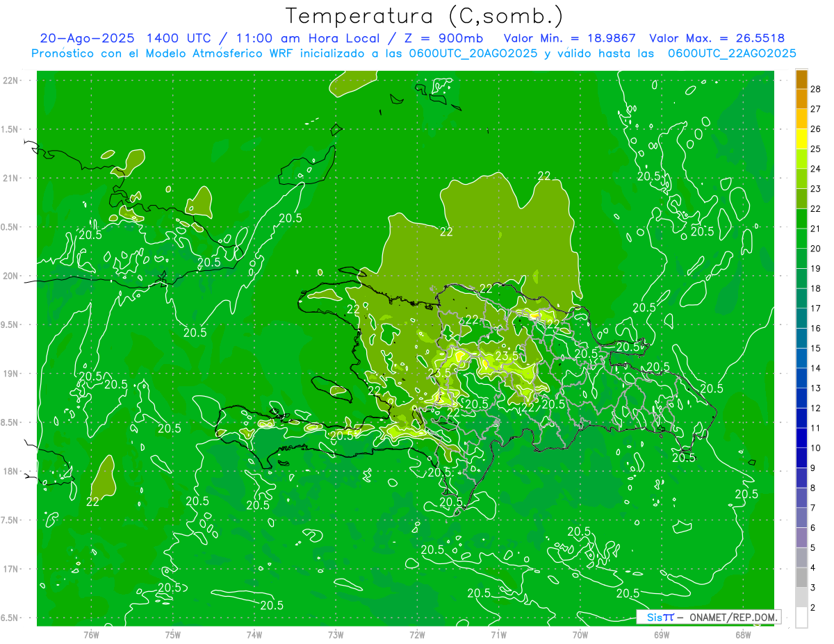The height and width of the screenshot is (644, 834).
Task: Click colour scale value '28'
Action: tap(815, 89)
